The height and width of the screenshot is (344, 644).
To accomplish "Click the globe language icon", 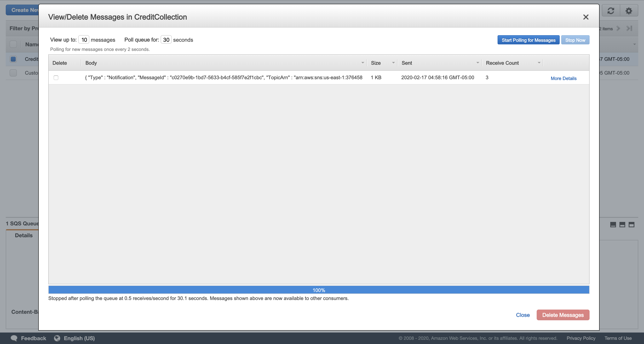I will coord(57,338).
